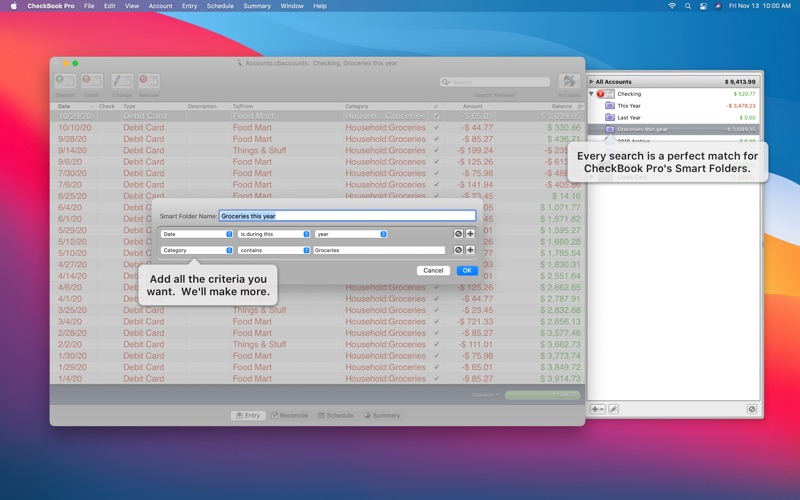
Task: Remove the Category criterion row
Action: pyautogui.click(x=458, y=250)
